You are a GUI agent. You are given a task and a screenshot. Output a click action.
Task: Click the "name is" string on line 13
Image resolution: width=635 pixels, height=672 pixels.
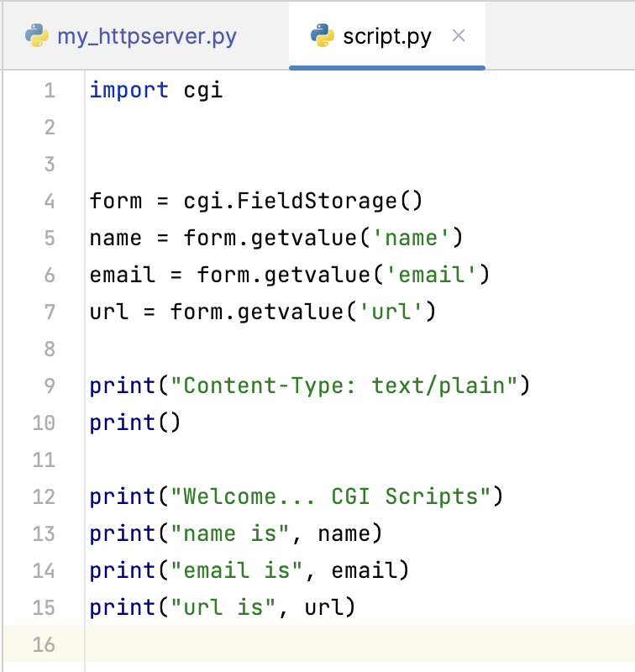230,533
